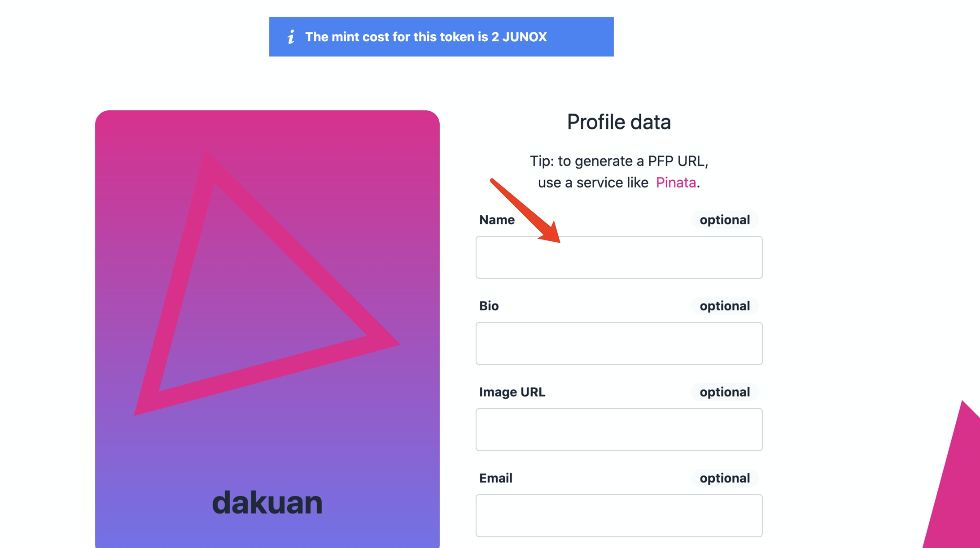This screenshot has height=548, width=980.
Task: Click the Image URL field label
Action: (x=512, y=392)
